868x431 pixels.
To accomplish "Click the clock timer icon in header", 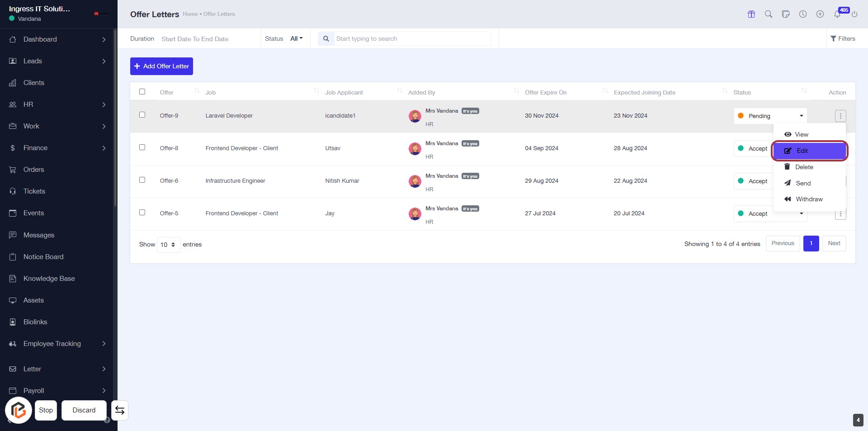I will [803, 14].
